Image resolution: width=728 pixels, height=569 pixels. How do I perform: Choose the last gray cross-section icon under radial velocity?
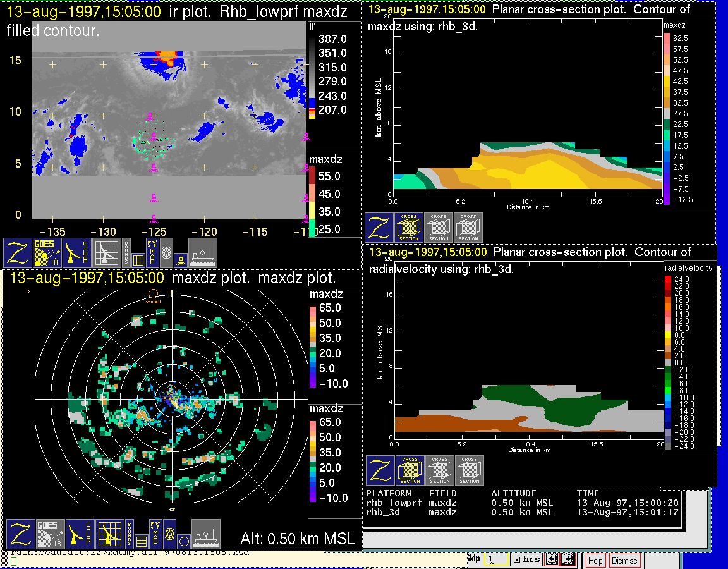(x=470, y=470)
